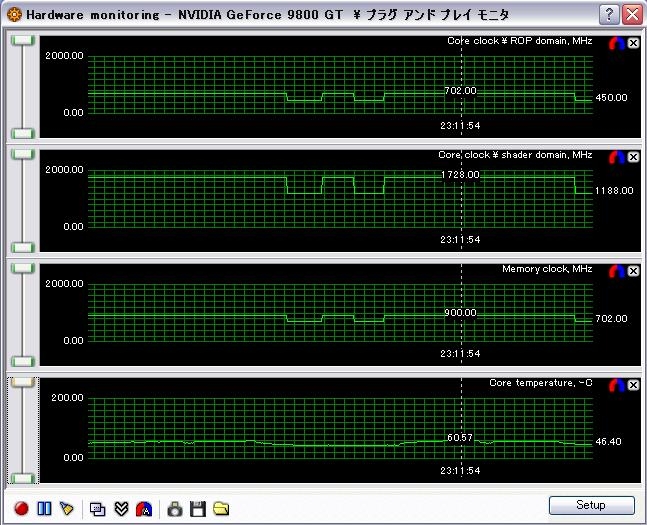The width and height of the screenshot is (647, 525).
Task: Click the 23:11:54 timestamp under shader domain graph
Action: tap(460, 240)
